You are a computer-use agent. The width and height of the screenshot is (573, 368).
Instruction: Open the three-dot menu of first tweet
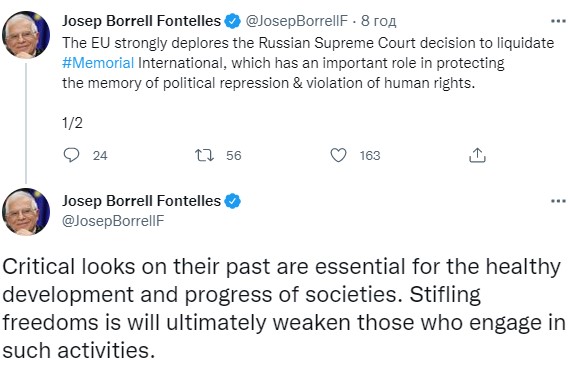coord(558,21)
